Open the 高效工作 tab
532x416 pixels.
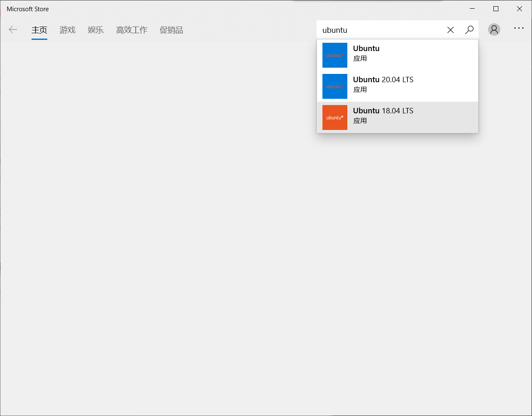[132, 30]
